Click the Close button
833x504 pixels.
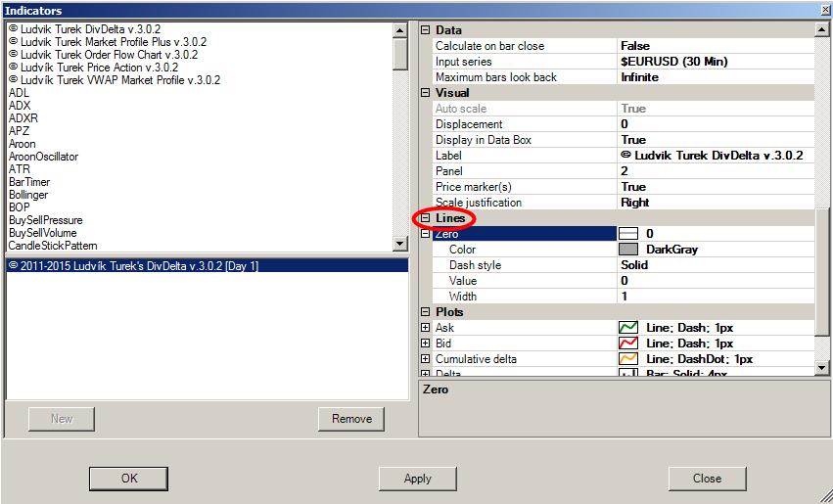(707, 479)
